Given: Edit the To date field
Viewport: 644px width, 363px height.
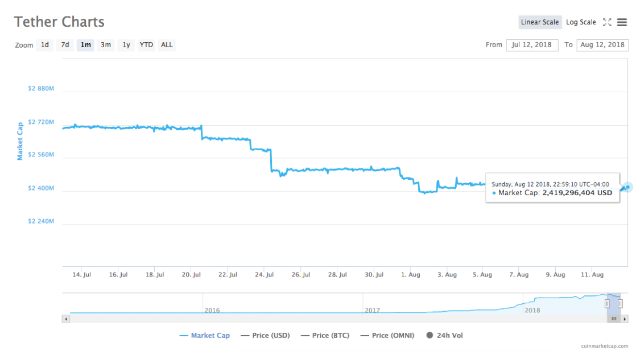Looking at the screenshot, I should pos(602,45).
